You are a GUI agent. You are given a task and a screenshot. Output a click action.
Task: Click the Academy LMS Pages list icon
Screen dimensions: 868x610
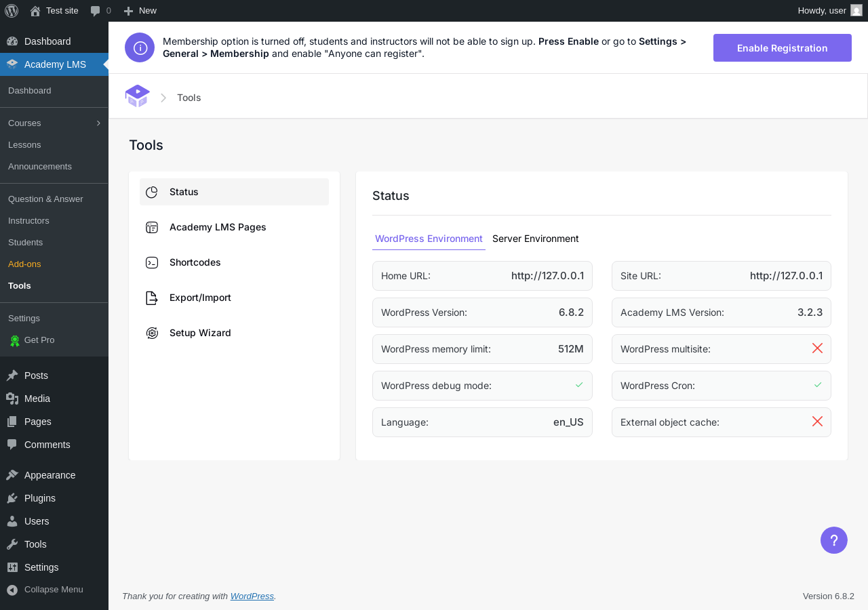[152, 227]
